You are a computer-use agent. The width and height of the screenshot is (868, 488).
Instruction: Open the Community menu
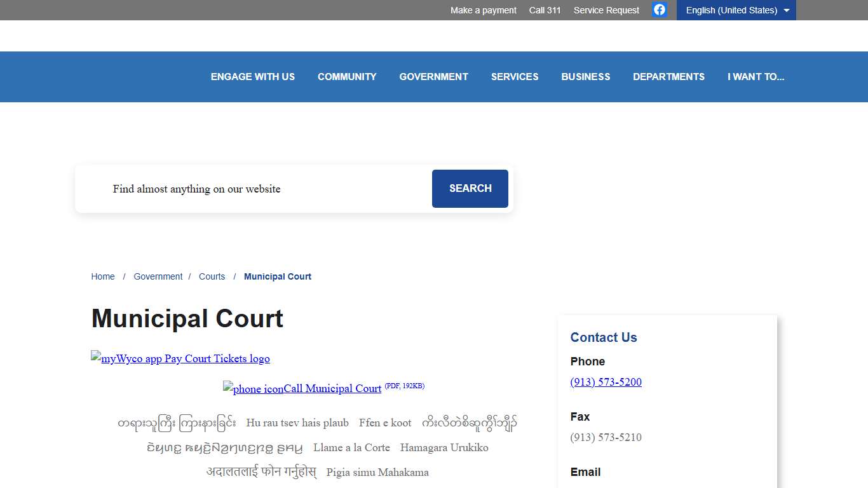[x=347, y=77]
